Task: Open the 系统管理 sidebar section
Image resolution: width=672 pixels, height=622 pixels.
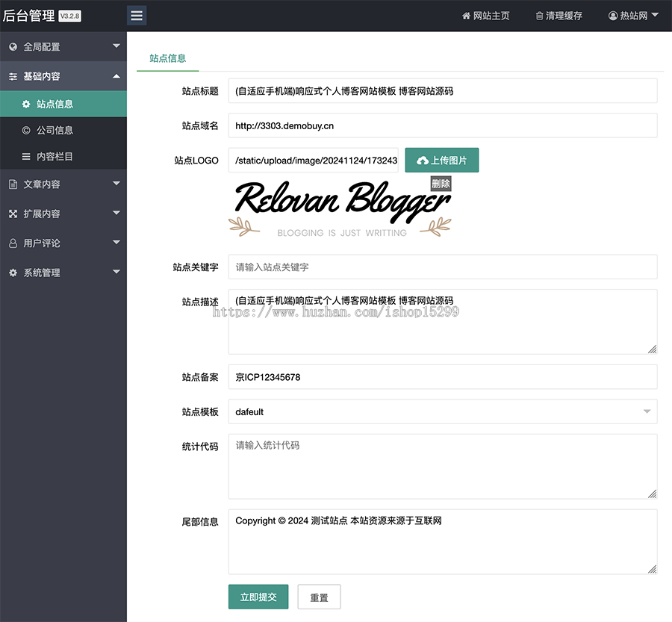Action: 63,273
